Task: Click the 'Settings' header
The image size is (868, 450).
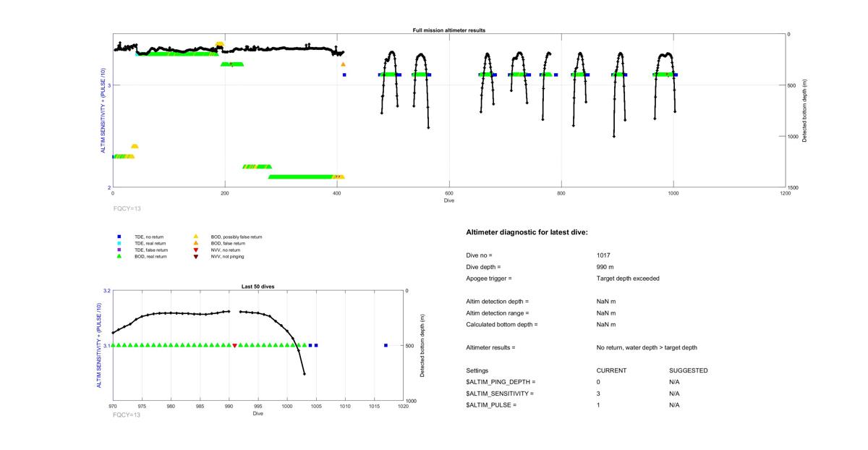Action: (477, 371)
